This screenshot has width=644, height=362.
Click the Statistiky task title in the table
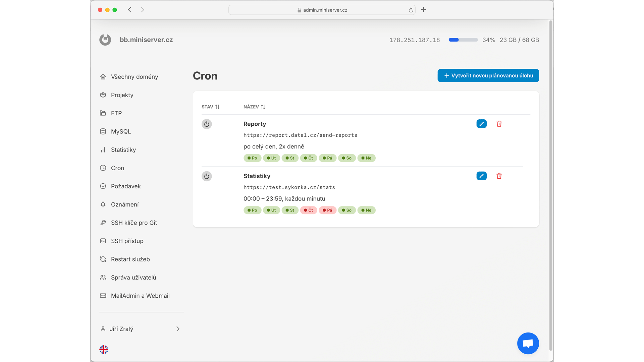[257, 176]
